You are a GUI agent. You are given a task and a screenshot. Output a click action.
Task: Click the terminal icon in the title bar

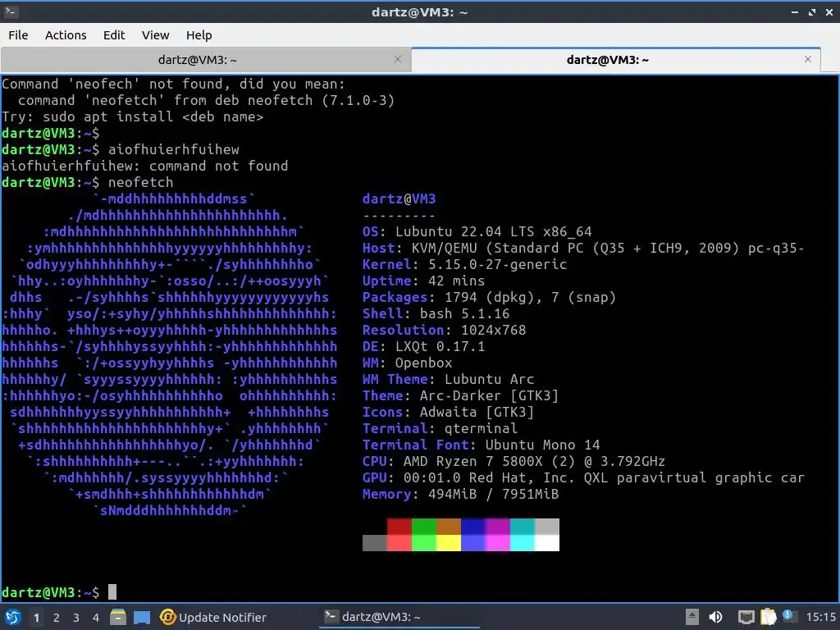pyautogui.click(x=11, y=11)
